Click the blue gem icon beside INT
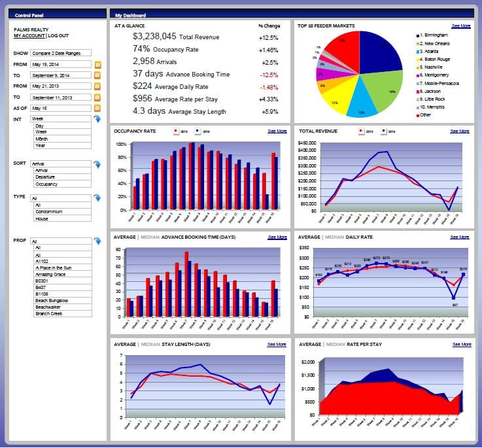The width and height of the screenshot is (482, 448). 97,119
